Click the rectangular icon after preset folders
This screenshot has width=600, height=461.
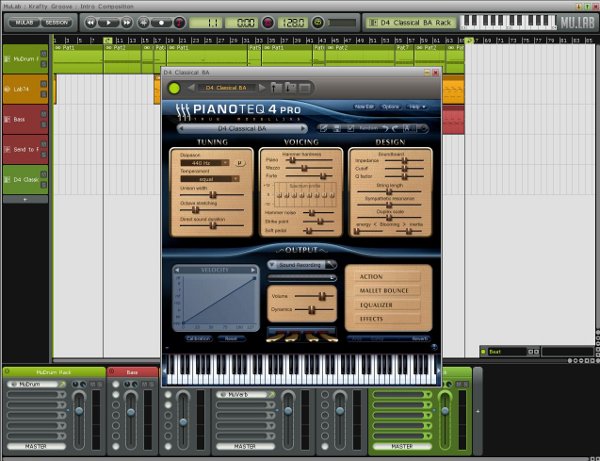(305, 88)
